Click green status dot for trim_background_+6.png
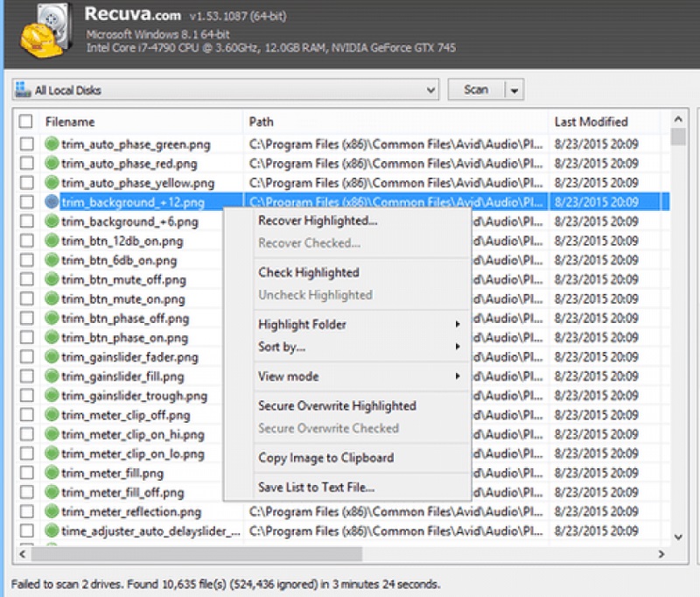The width and height of the screenshot is (700, 597). tap(52, 221)
